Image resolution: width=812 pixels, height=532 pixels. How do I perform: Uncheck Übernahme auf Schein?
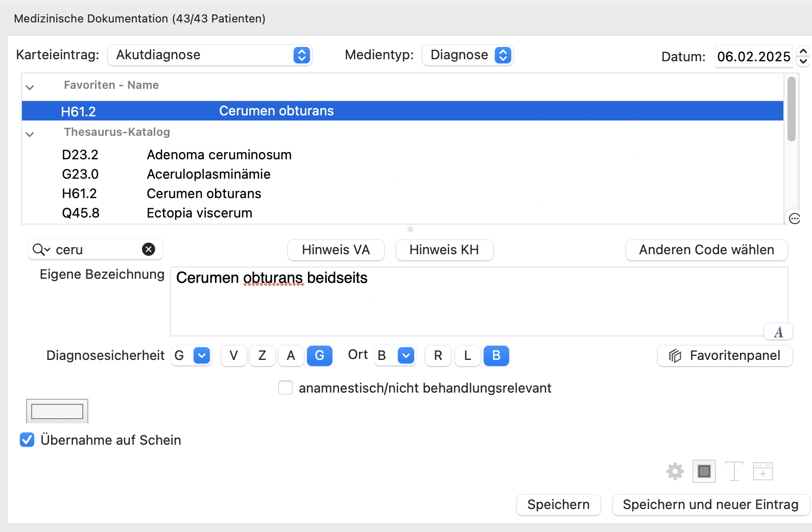[x=27, y=440]
